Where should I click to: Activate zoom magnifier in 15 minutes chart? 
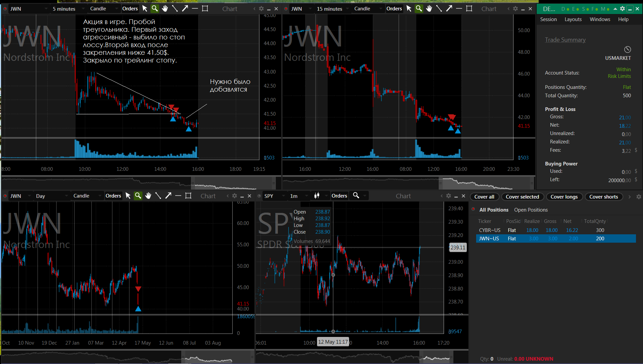point(419,9)
